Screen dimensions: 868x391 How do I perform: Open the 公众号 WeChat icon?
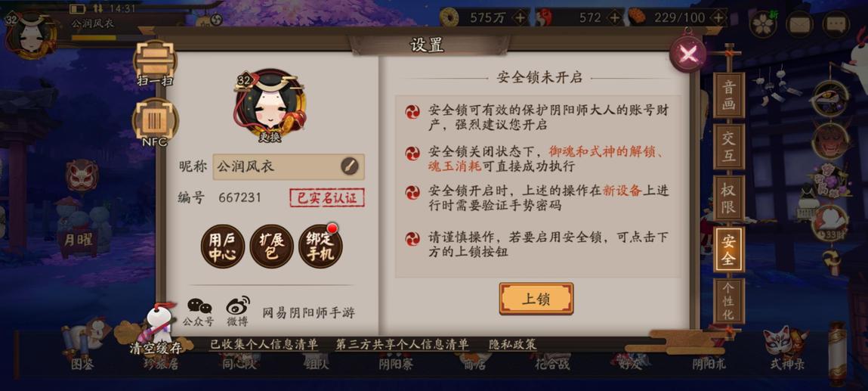[199, 312]
